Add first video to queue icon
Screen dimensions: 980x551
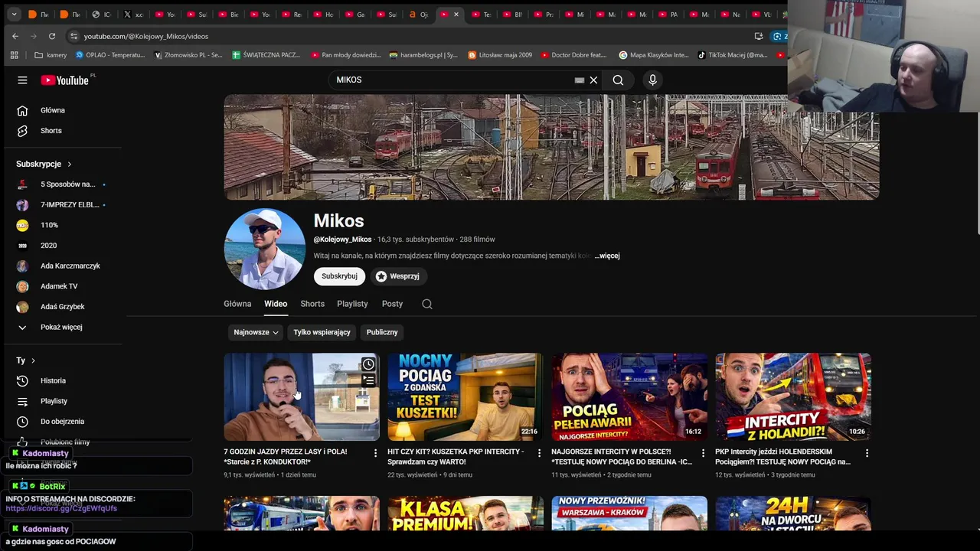[x=368, y=380]
